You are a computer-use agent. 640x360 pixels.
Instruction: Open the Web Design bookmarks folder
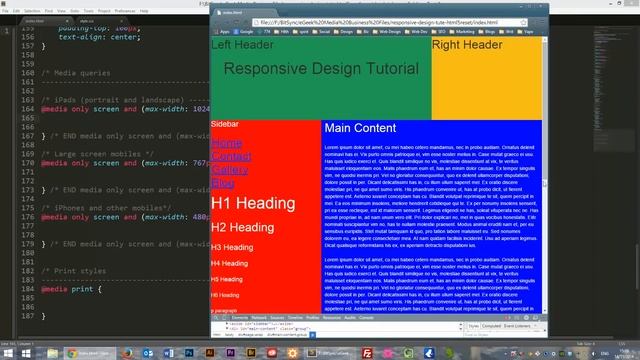tap(386, 31)
